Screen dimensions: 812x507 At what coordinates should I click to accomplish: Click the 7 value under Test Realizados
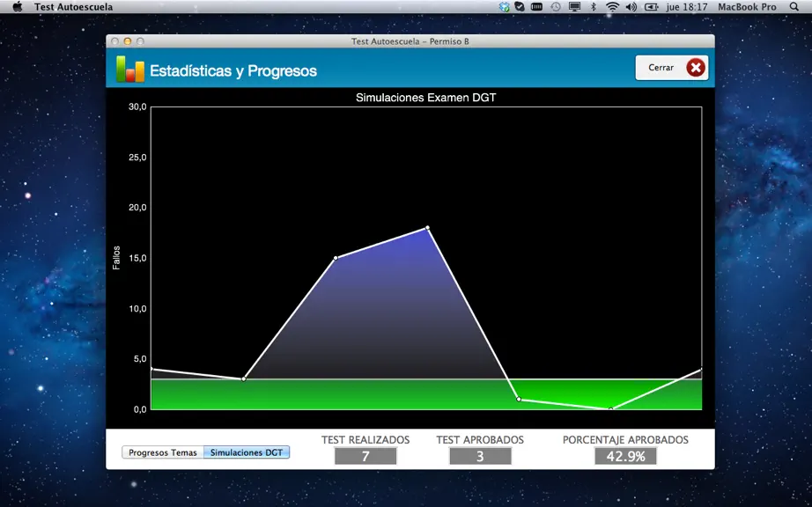(365, 456)
